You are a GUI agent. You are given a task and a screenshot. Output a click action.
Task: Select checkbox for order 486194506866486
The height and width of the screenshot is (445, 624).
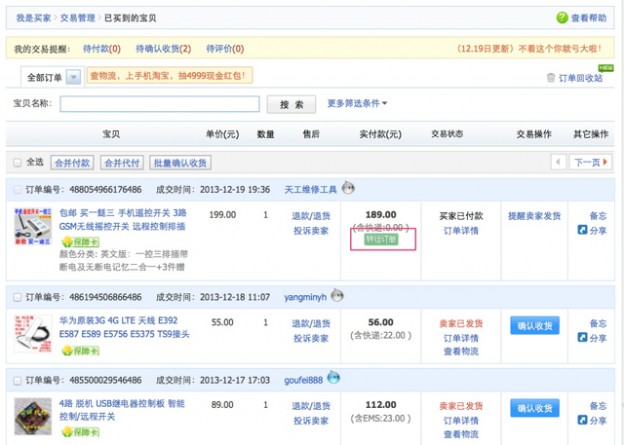point(17,297)
